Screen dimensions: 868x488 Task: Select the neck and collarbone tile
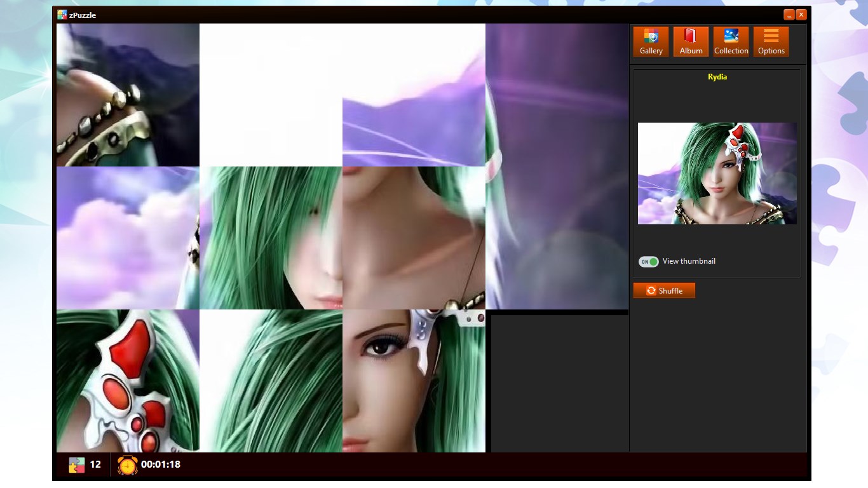coord(414,238)
